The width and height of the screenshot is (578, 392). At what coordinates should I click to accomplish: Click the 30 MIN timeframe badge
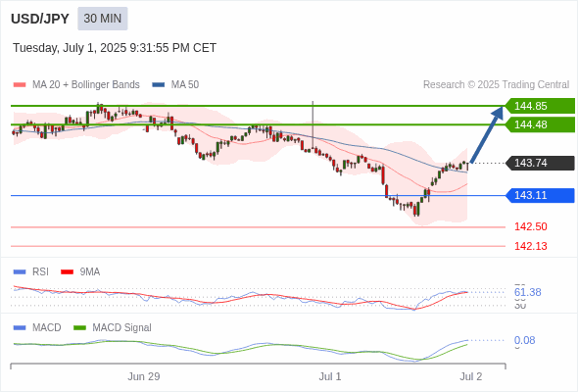[103, 19]
